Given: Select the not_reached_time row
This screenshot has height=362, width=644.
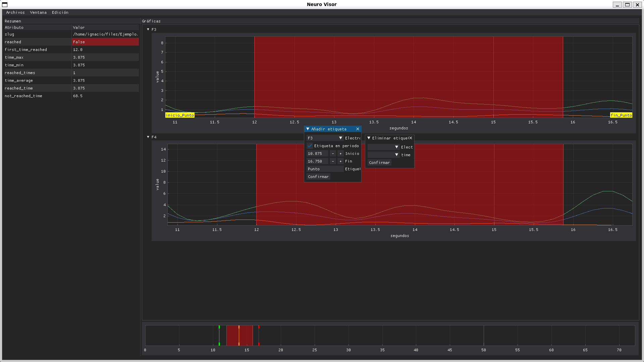Looking at the screenshot, I should coord(71,96).
